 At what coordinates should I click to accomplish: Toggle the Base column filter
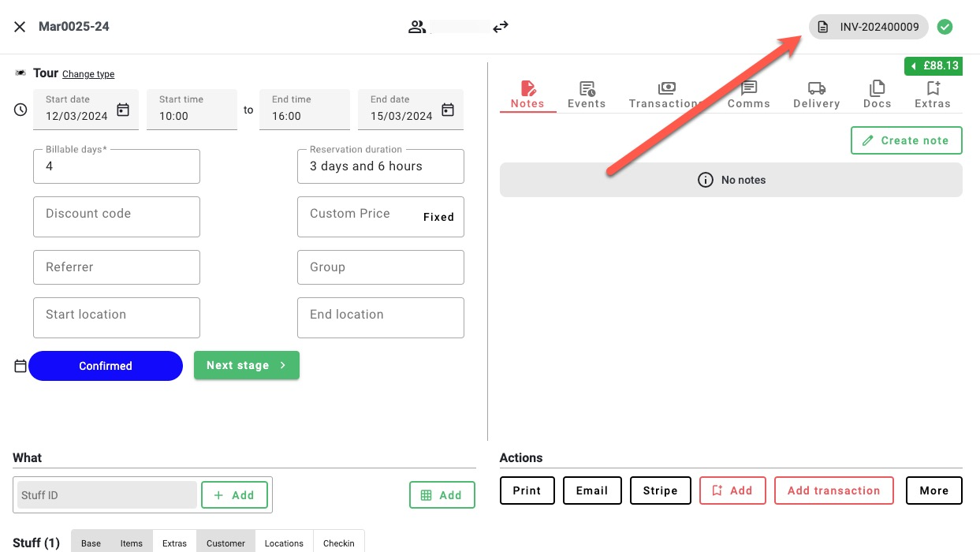91,543
